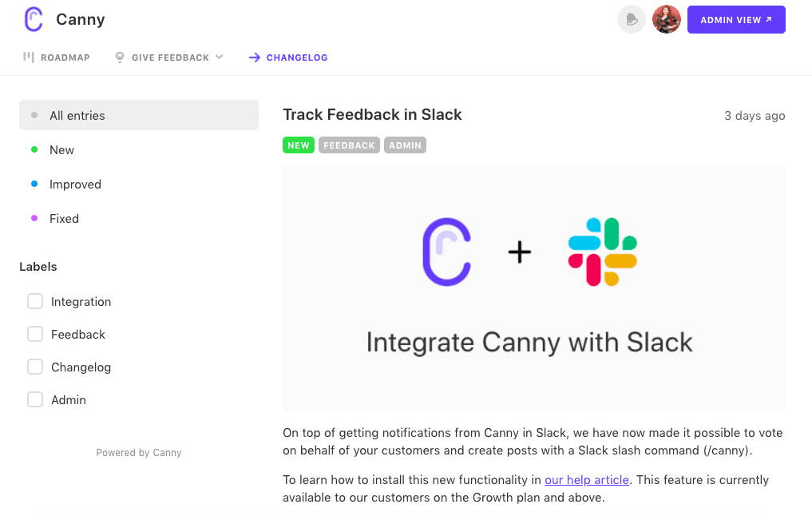Click the Changelog arrow icon
Viewport: 812px width, 516px height.
click(254, 58)
